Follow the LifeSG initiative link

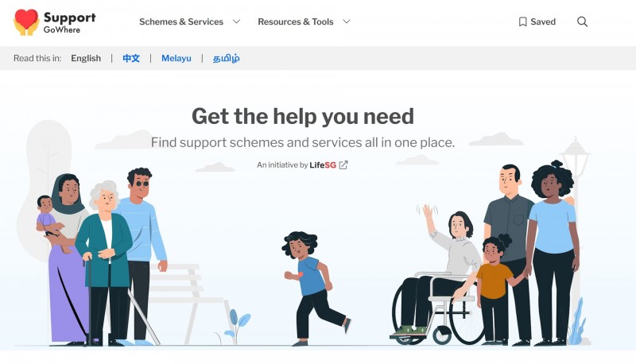coord(323,165)
